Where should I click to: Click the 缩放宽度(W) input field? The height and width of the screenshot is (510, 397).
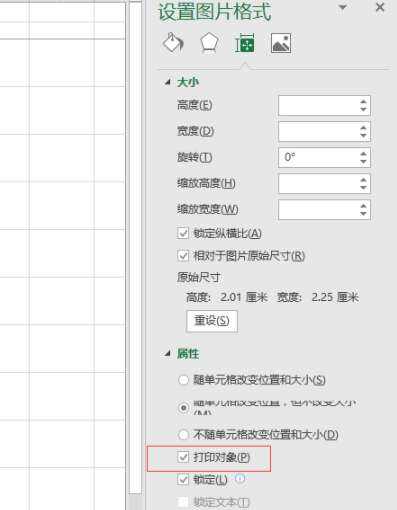[x=324, y=210]
